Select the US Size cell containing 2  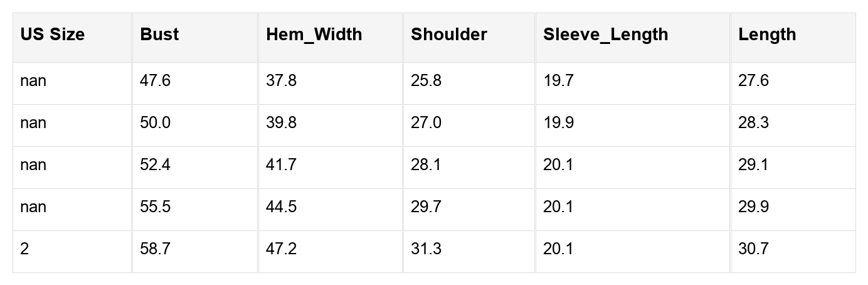[x=24, y=249]
